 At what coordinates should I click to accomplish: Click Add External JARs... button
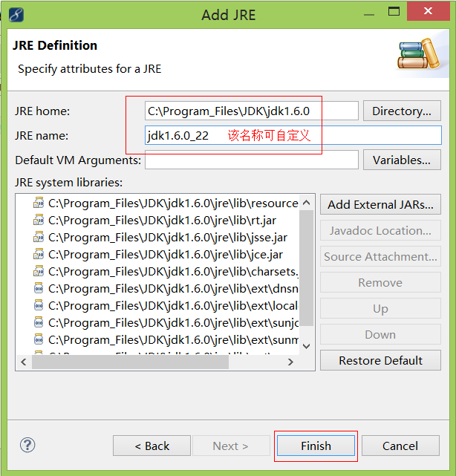380,204
